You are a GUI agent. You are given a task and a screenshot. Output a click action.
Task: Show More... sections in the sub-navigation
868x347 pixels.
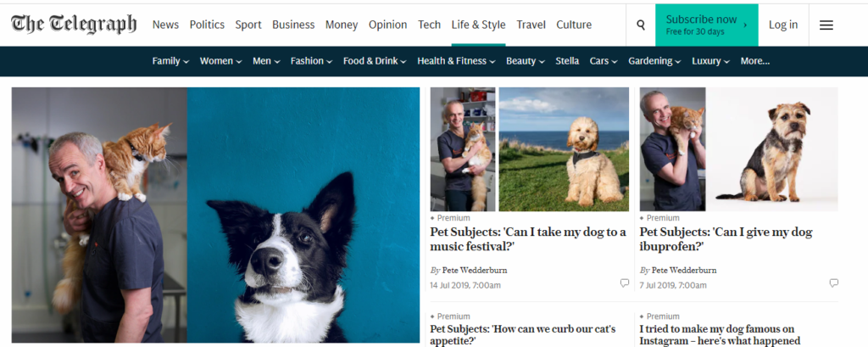coord(755,61)
